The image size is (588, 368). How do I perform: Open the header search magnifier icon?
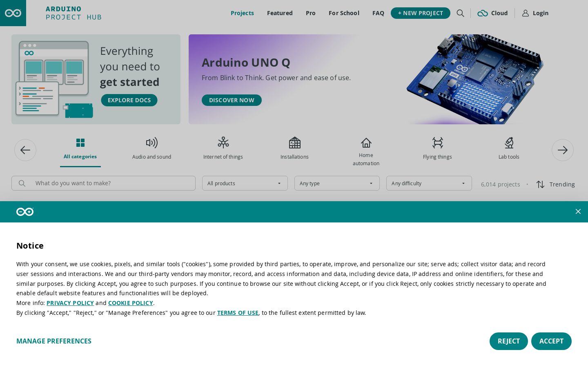tap(460, 13)
